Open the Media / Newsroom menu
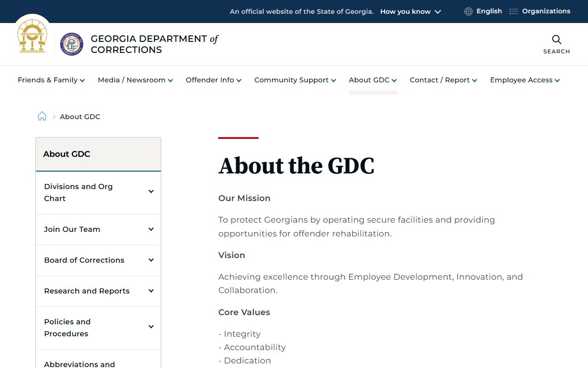The width and height of the screenshot is (588, 368). pyautogui.click(x=136, y=80)
